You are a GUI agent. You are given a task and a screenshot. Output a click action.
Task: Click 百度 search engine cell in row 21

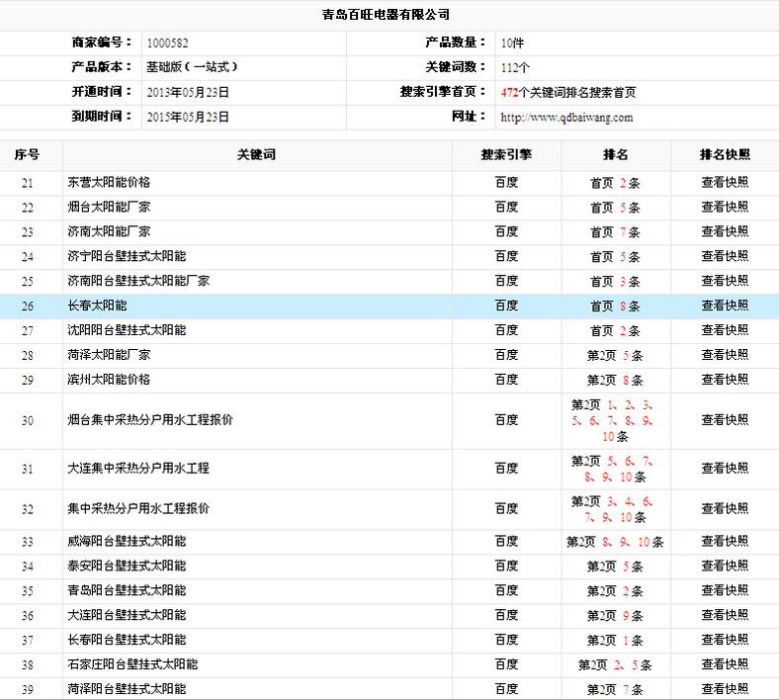point(506,182)
